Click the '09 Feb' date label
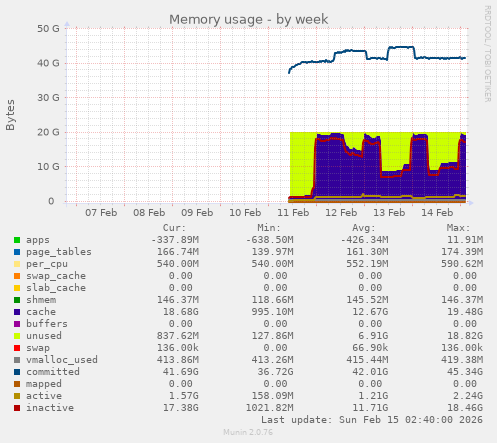The image size is (497, 443). click(x=197, y=213)
